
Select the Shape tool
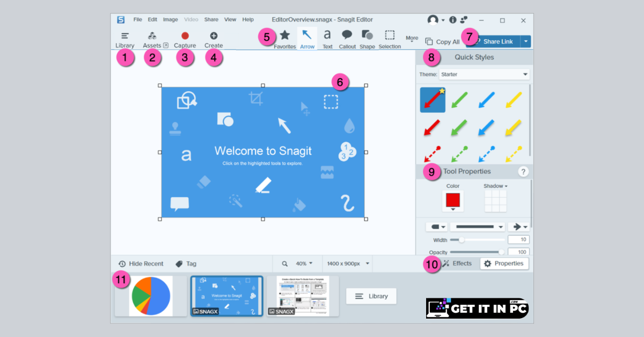tap(367, 39)
